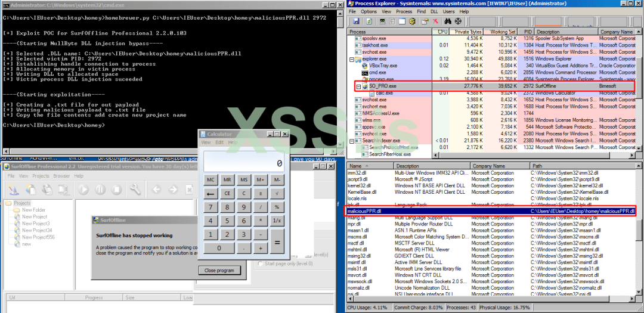Open process Properties icon in Process Explorer
644x313 pixels.
tap(425, 21)
